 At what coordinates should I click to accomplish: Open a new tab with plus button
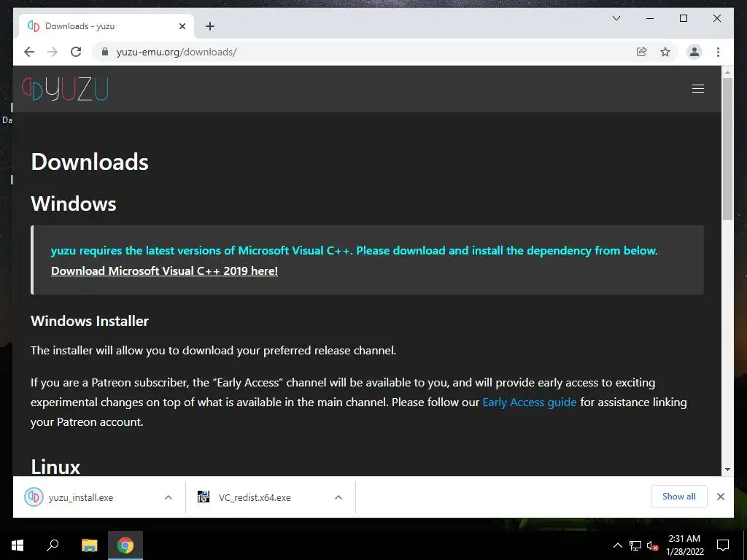pyautogui.click(x=210, y=26)
